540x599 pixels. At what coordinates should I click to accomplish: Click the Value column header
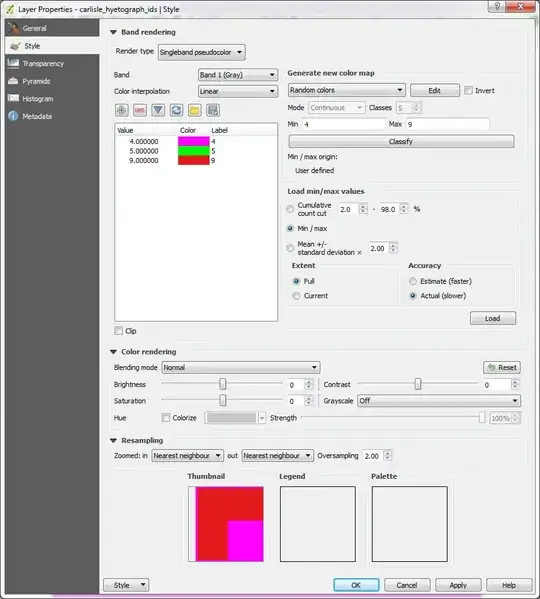125,130
